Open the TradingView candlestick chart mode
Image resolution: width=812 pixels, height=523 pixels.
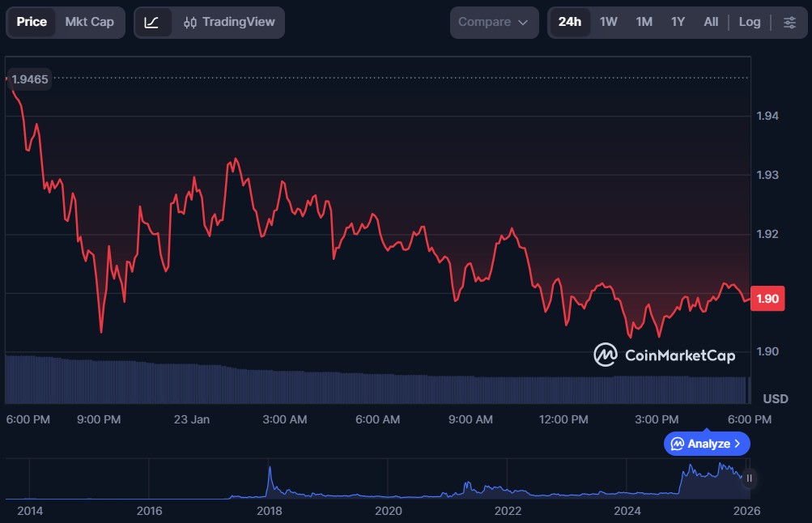[x=229, y=22]
